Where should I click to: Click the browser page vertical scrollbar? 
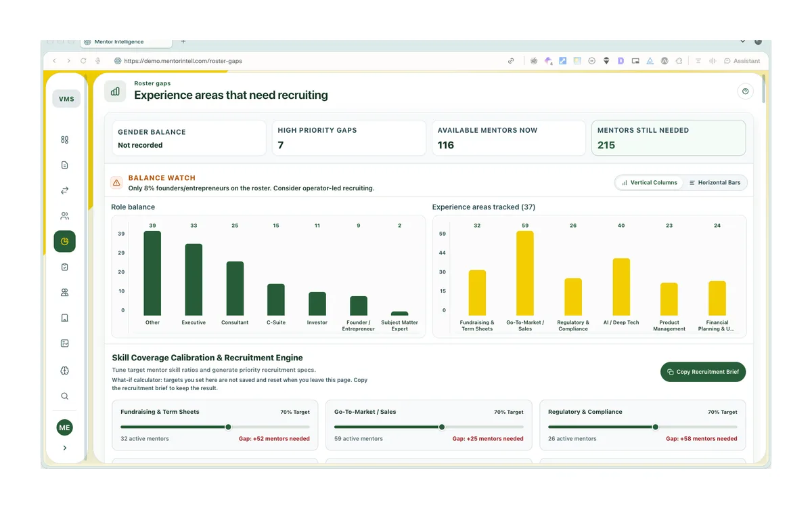point(764,88)
